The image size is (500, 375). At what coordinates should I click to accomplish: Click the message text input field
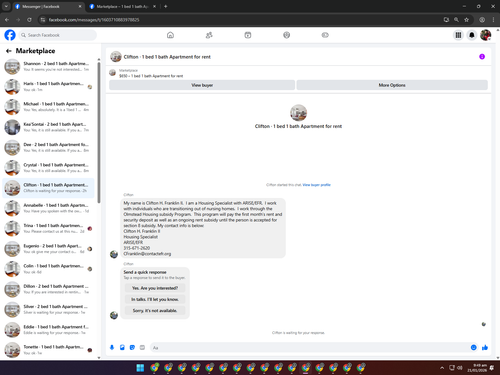(x=309, y=348)
